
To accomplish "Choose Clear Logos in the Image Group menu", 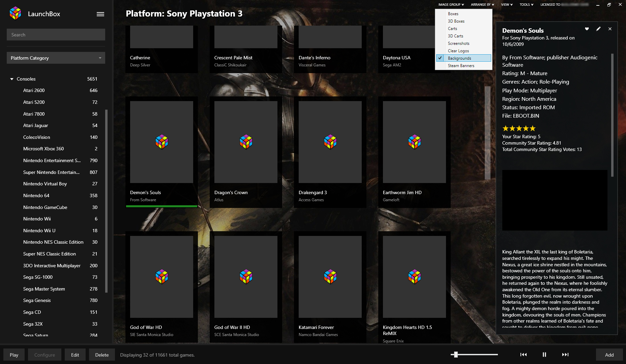I will 464,51.
